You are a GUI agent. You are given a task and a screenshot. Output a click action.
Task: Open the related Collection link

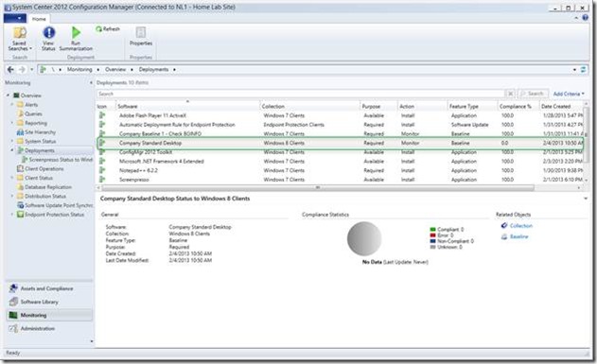point(521,226)
